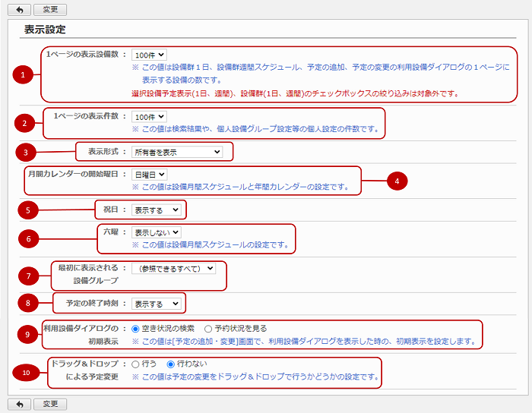Open the 表示形式 dropdown showing 所有者を表示
Viewport: 532px width, 413px height.
(176, 152)
